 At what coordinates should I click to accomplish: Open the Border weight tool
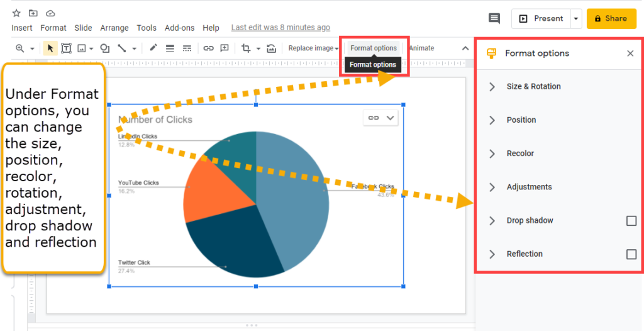tap(170, 48)
